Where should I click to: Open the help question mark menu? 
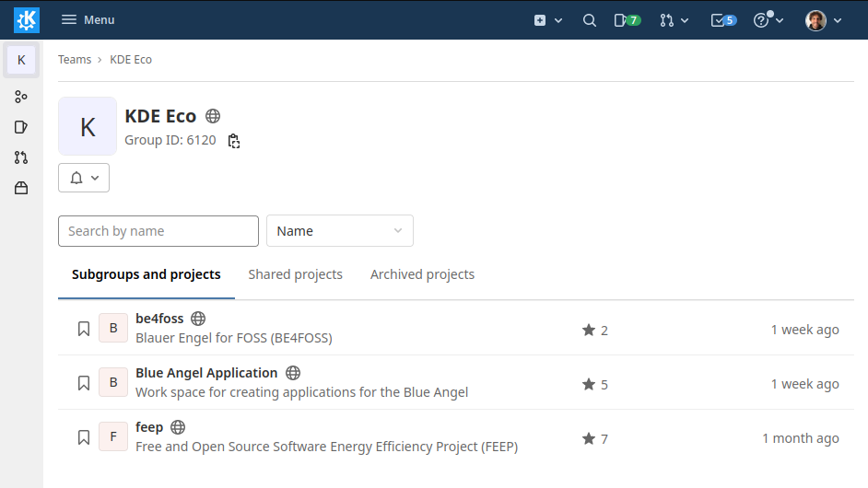coord(768,20)
